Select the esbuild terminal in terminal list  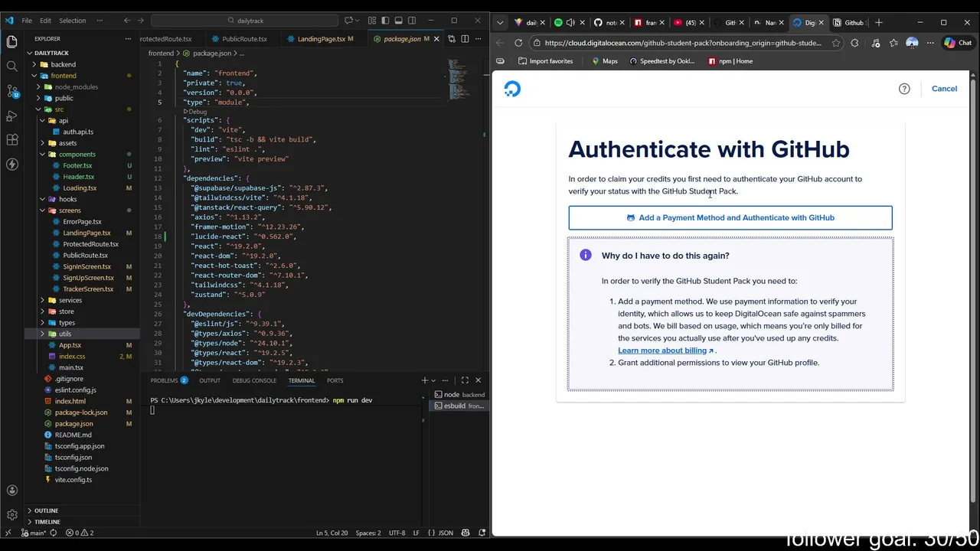click(460, 406)
